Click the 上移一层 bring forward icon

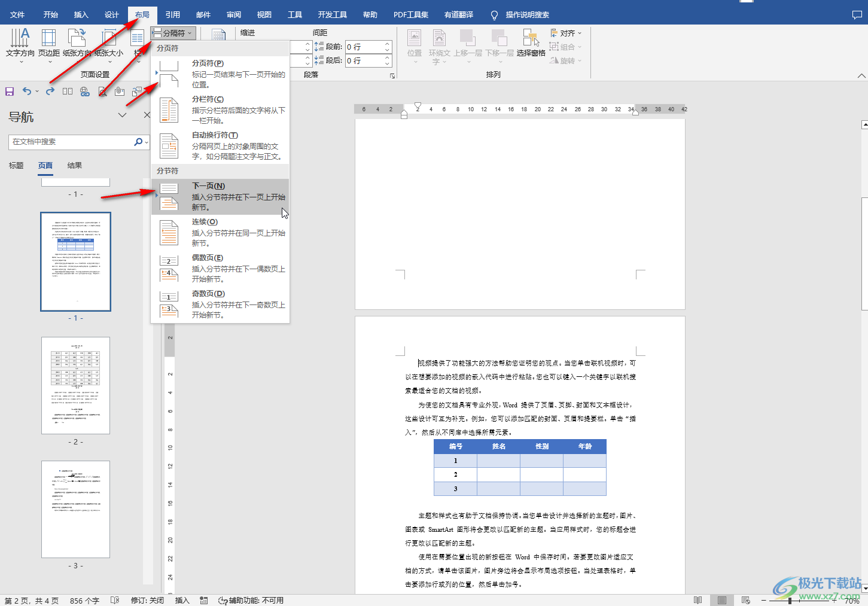point(467,45)
